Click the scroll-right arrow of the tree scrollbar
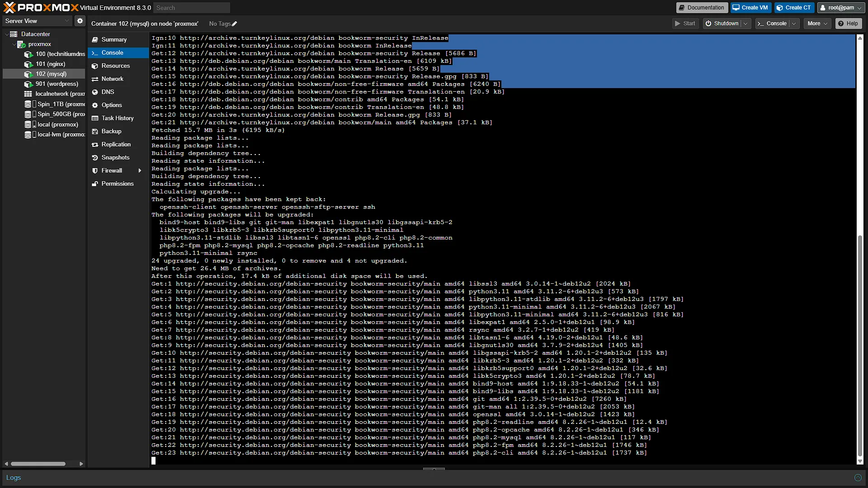The width and height of the screenshot is (868, 488). click(x=81, y=464)
